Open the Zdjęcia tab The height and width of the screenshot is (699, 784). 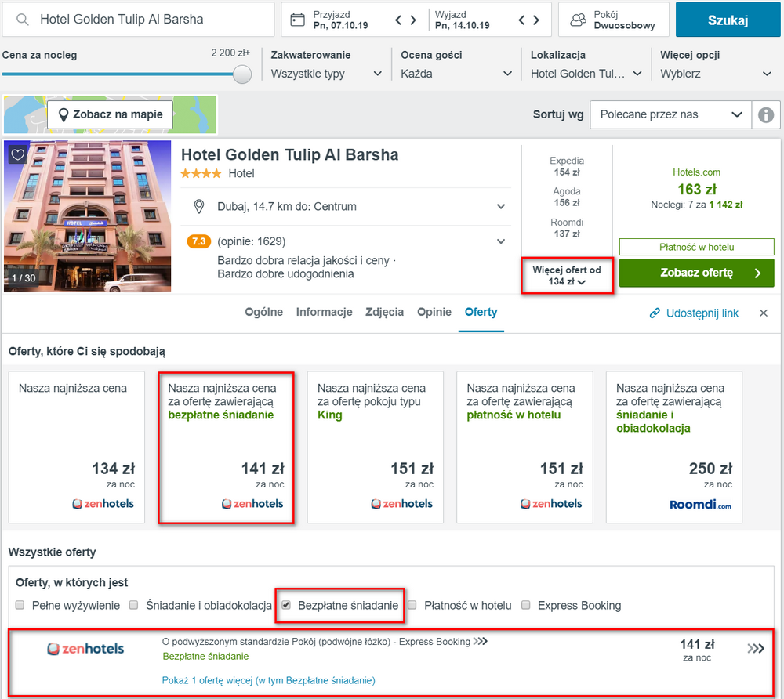pyautogui.click(x=384, y=312)
